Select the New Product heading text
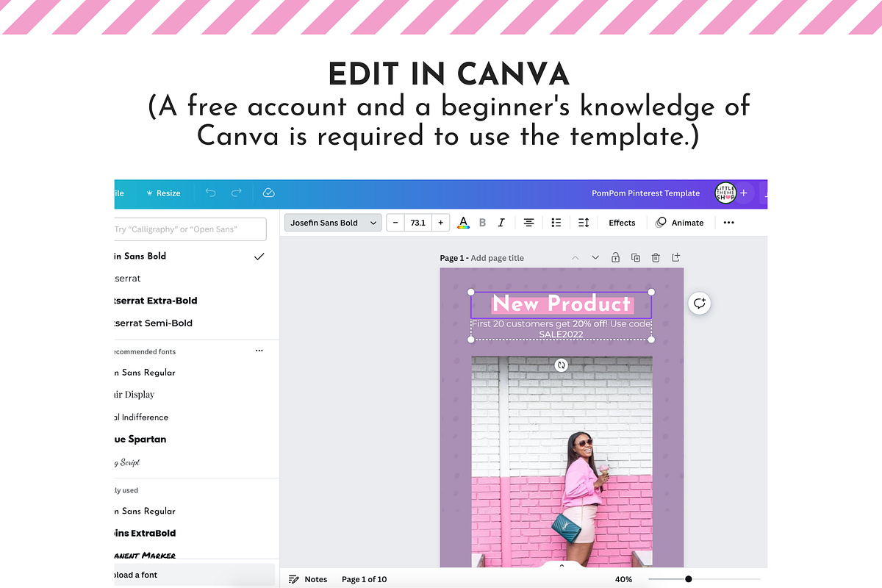Image resolution: width=882 pixels, height=588 pixels. (562, 304)
